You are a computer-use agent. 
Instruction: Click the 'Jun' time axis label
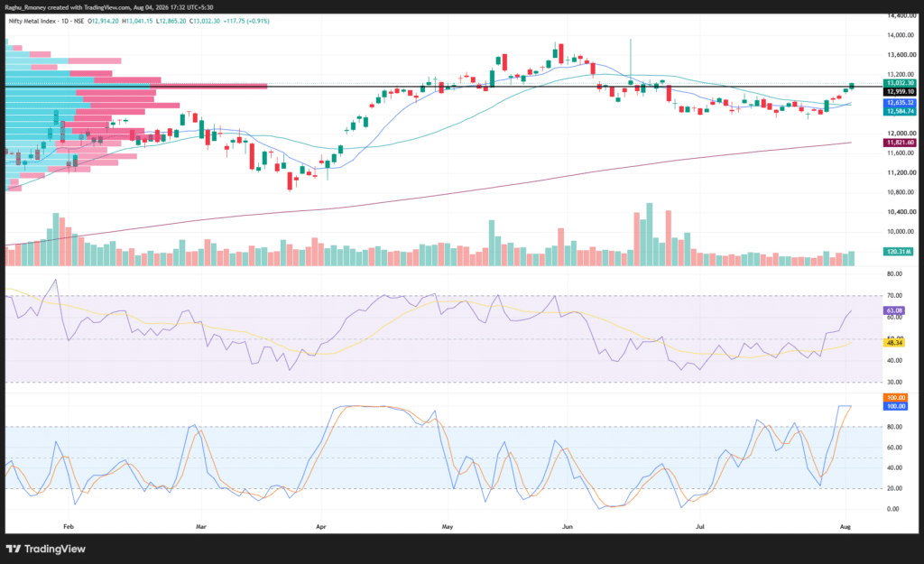568,526
